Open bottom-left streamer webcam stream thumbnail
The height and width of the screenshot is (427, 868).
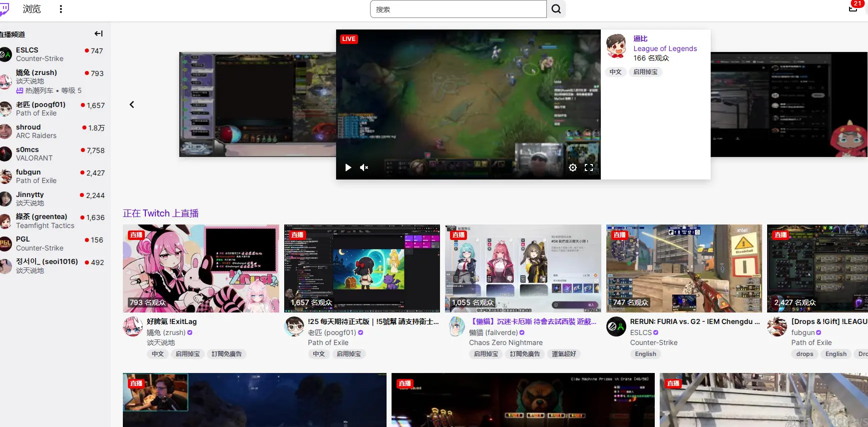255,400
